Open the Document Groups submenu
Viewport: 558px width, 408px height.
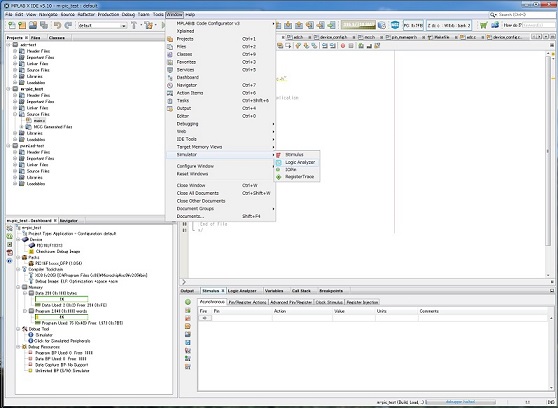coord(221,209)
